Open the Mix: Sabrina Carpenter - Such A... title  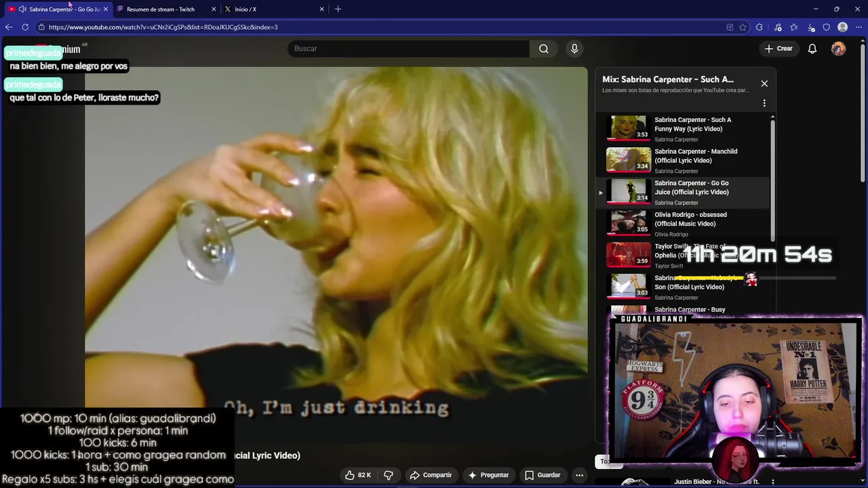(x=668, y=79)
